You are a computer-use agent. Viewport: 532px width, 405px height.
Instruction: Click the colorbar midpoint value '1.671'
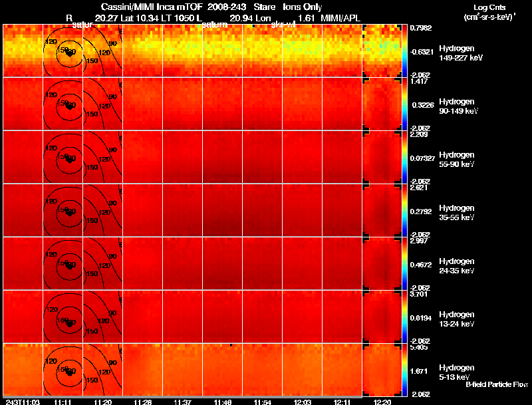click(x=419, y=372)
